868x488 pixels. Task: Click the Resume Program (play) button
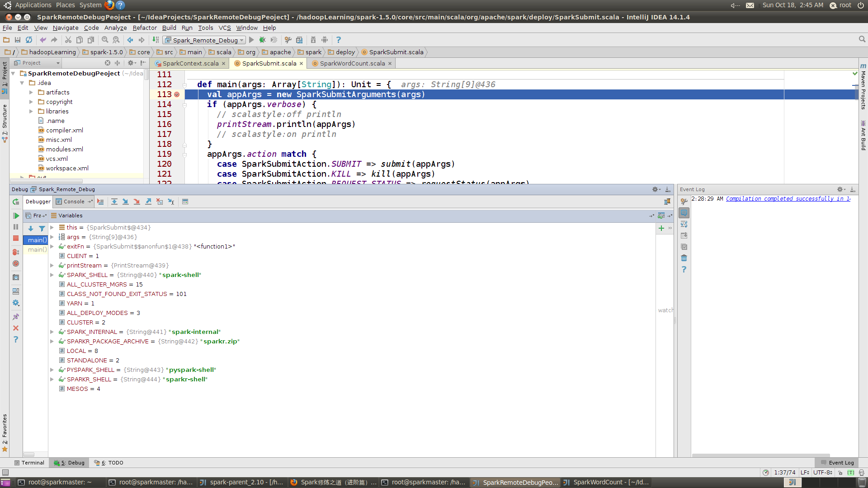click(x=15, y=215)
